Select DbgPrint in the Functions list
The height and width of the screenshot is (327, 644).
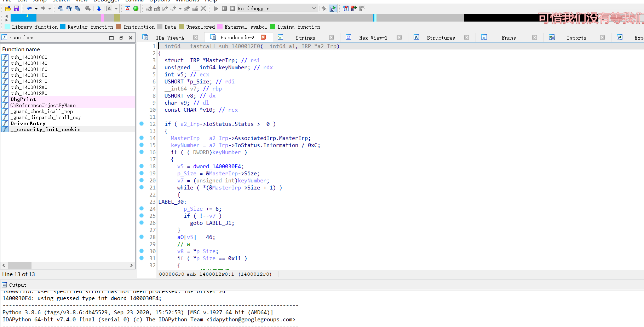[23, 99]
